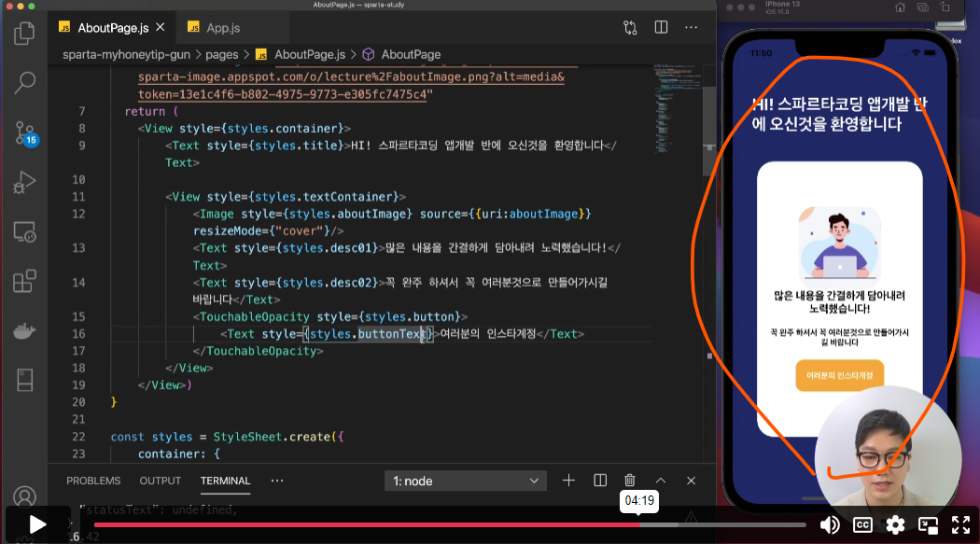Click the Open Changes icon in editor toolbar

point(630,27)
